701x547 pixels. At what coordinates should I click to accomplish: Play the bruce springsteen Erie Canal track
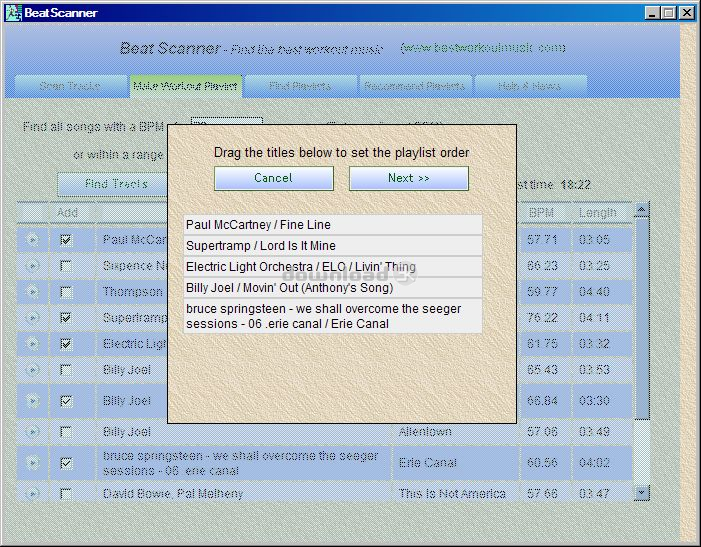32,463
